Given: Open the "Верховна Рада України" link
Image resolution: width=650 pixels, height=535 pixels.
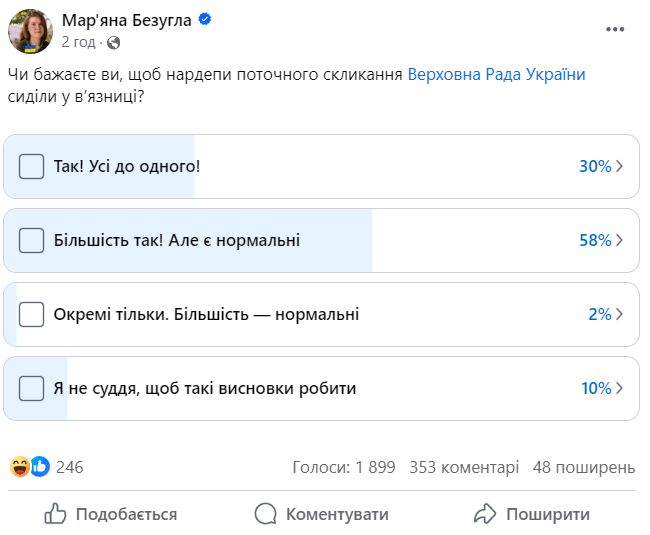Looking at the screenshot, I should [x=496, y=75].
